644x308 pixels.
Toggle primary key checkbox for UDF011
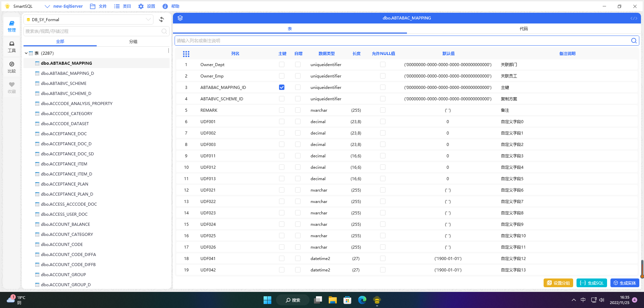coord(282,156)
